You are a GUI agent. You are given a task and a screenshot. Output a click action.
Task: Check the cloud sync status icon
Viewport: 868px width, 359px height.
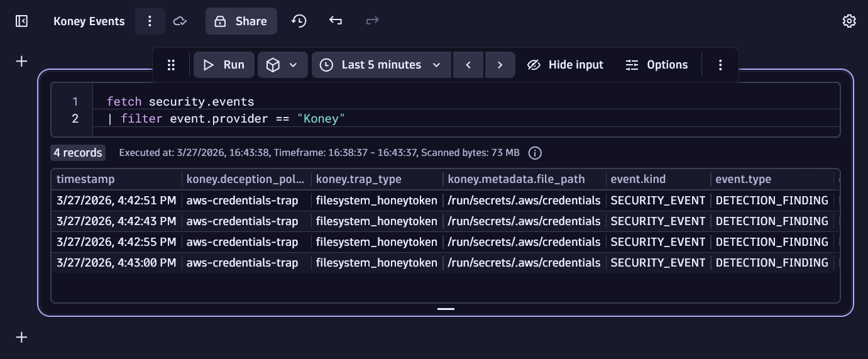pos(180,21)
